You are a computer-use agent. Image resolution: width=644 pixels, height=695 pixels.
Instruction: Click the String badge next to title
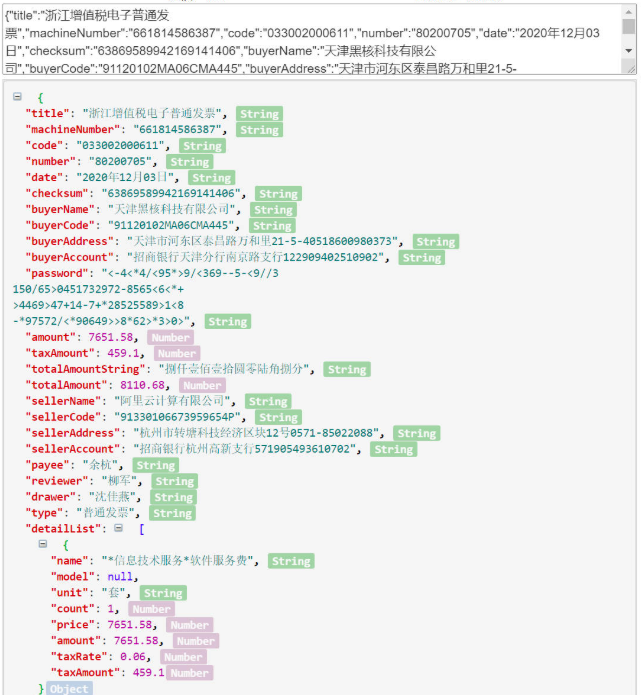click(259, 114)
